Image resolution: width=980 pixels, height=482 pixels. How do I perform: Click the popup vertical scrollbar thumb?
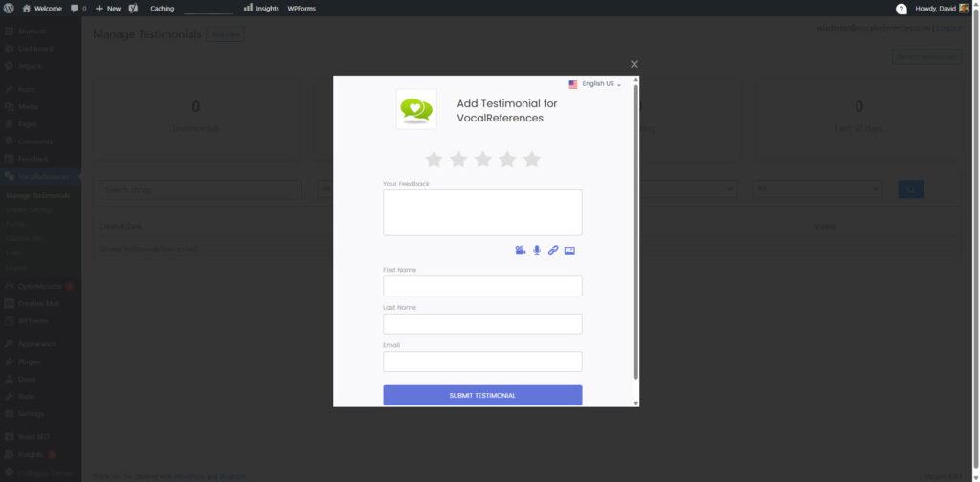coord(635,231)
